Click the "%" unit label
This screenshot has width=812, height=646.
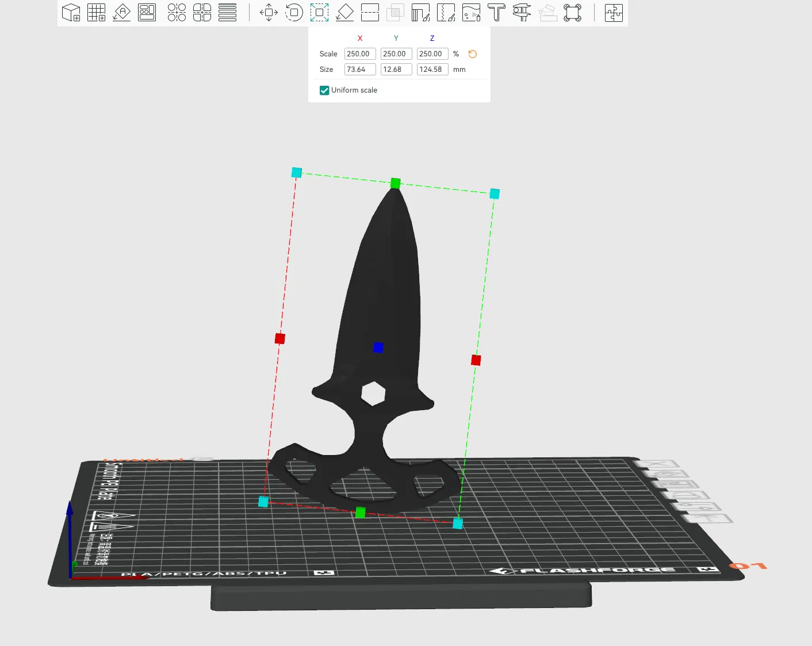tap(456, 54)
